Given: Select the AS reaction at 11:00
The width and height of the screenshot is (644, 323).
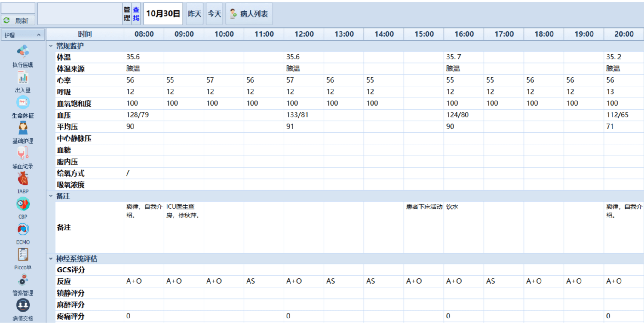Looking at the screenshot, I should click(x=251, y=281).
